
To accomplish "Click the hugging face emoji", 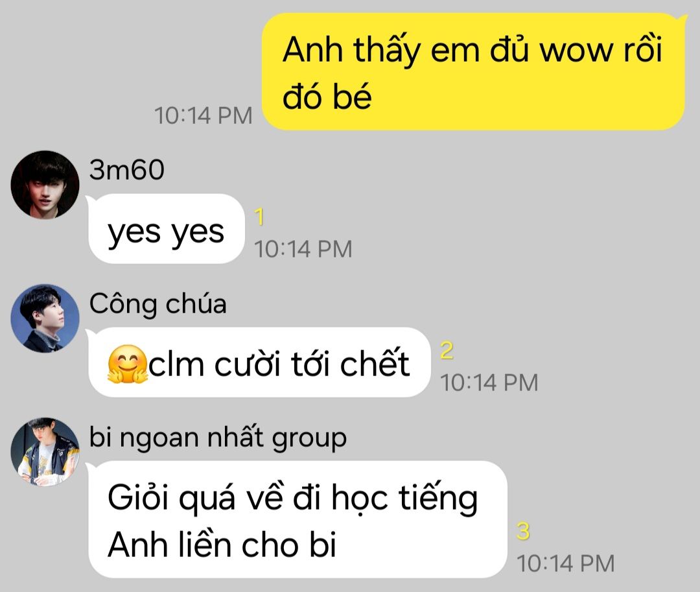I will tap(127, 364).
